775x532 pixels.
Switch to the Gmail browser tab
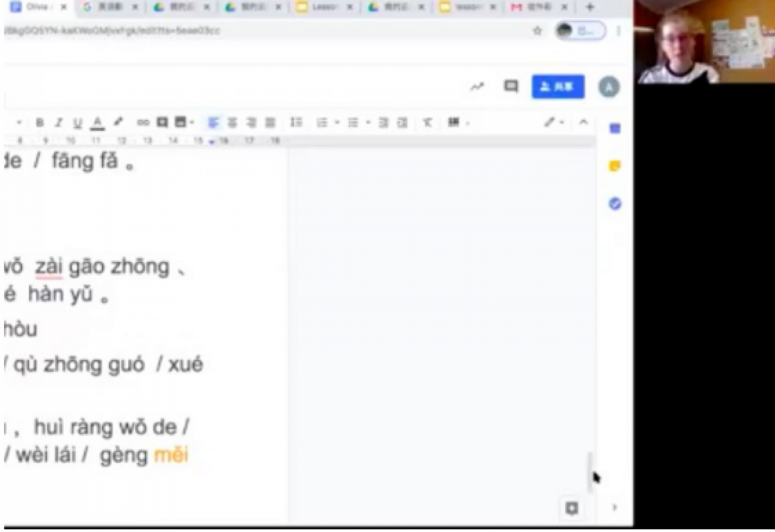click(x=535, y=7)
